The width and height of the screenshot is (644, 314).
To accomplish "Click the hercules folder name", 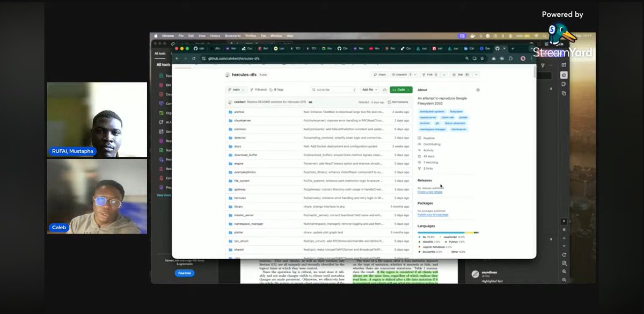I will coord(240,198).
